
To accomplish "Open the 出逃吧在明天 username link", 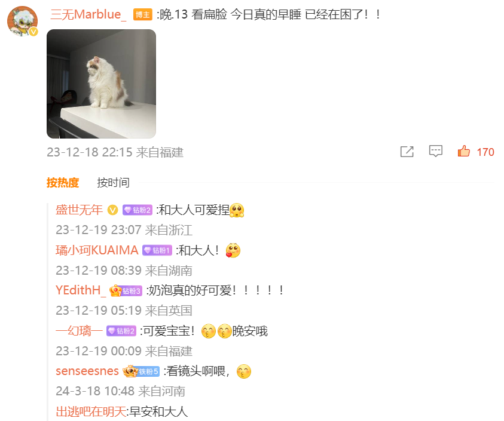I will [91, 411].
